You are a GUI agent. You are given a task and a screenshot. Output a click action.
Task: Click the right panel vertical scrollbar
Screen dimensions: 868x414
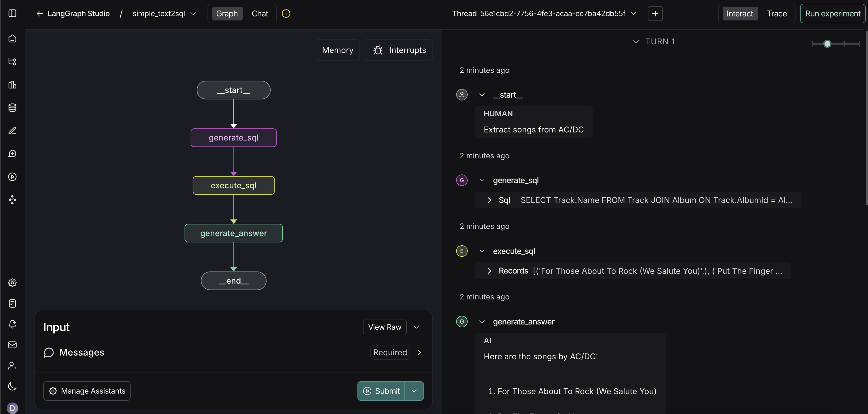(x=866, y=118)
